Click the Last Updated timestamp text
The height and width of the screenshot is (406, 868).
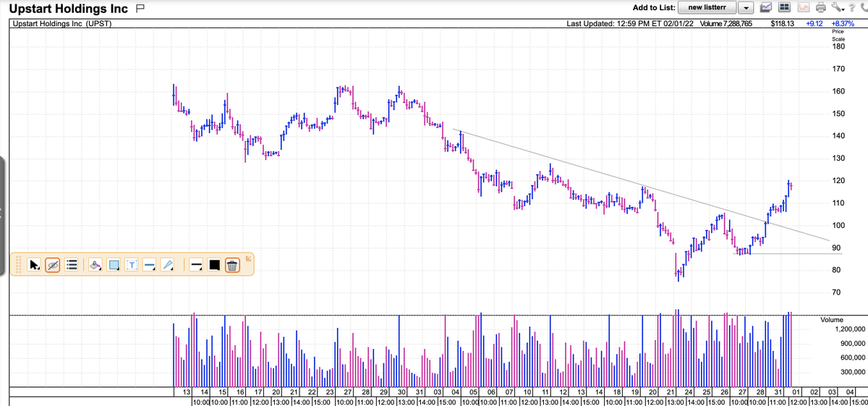pyautogui.click(x=629, y=24)
